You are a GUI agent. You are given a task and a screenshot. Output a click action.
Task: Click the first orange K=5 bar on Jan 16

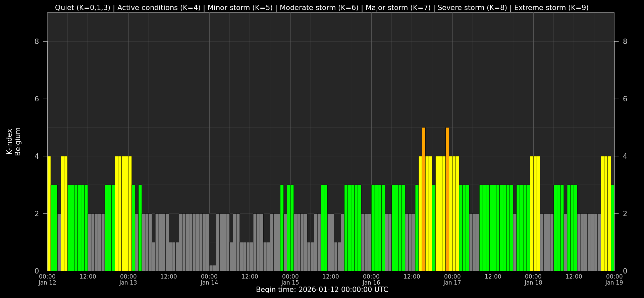[x=424, y=199]
